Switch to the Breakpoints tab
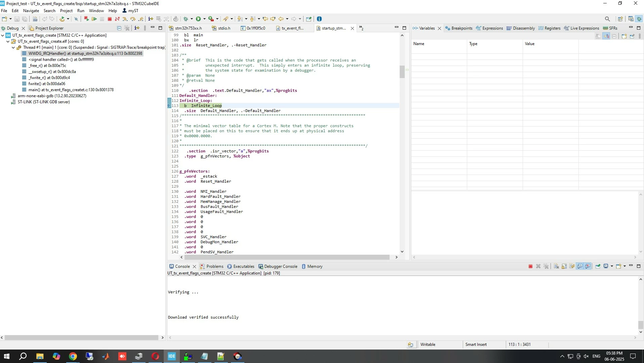This screenshot has width=644, height=363. pos(459,28)
